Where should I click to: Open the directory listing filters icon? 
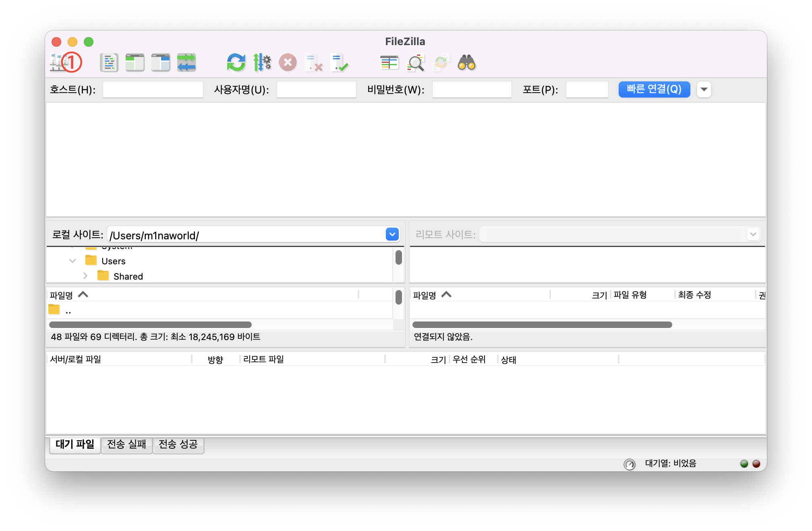click(389, 63)
